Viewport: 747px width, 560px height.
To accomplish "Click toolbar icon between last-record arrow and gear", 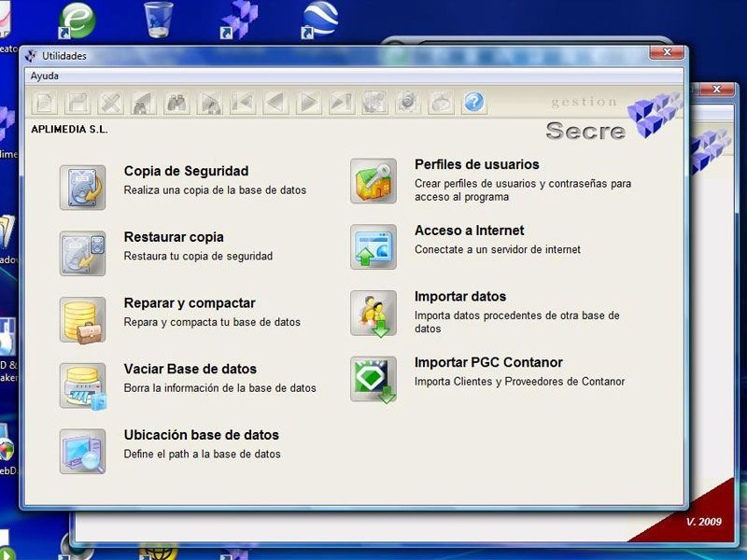I will click(374, 103).
